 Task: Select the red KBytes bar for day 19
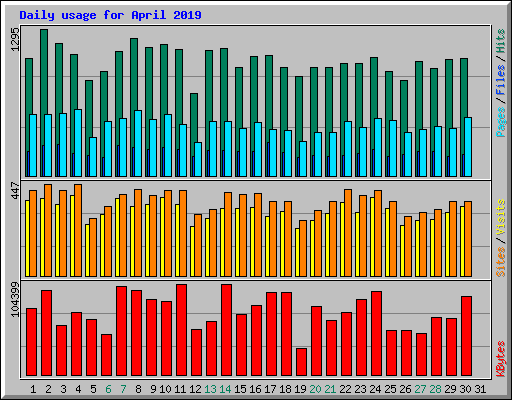[x=301, y=362]
